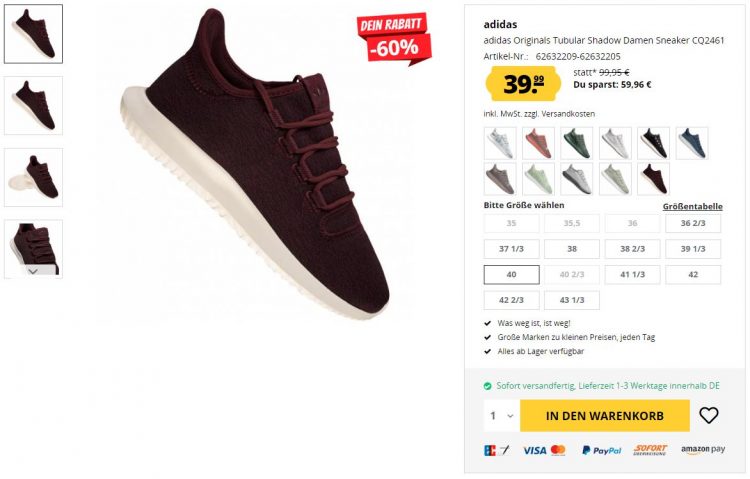Click the Sofort Überweisung payment icon
The width and height of the screenshot is (750, 479).
pyautogui.click(x=650, y=450)
